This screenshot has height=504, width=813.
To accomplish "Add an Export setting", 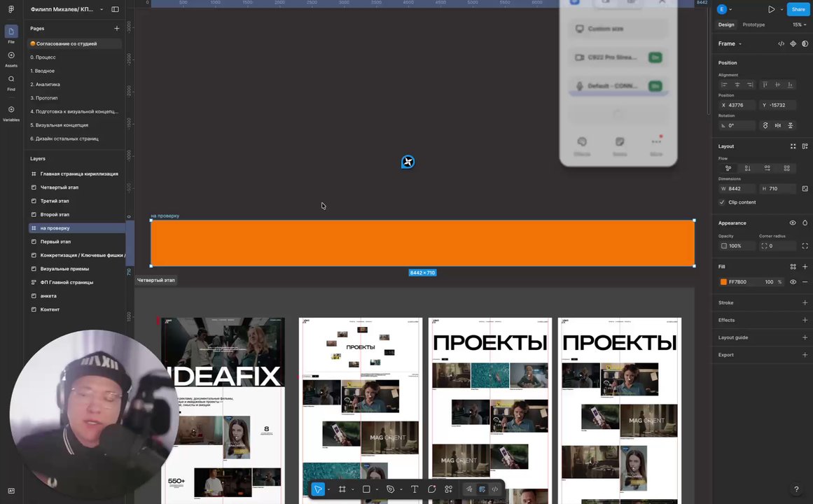I will click(x=805, y=355).
